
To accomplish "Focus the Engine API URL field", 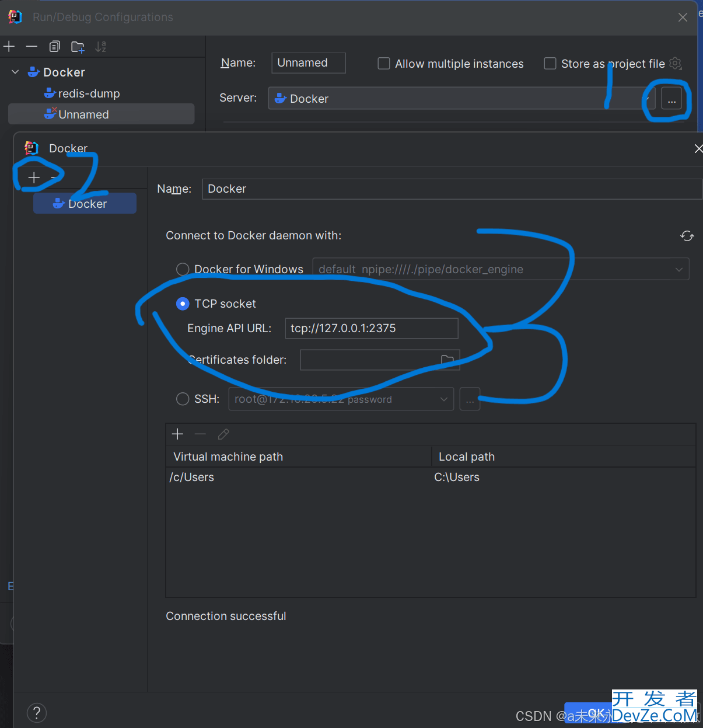I will 372,328.
